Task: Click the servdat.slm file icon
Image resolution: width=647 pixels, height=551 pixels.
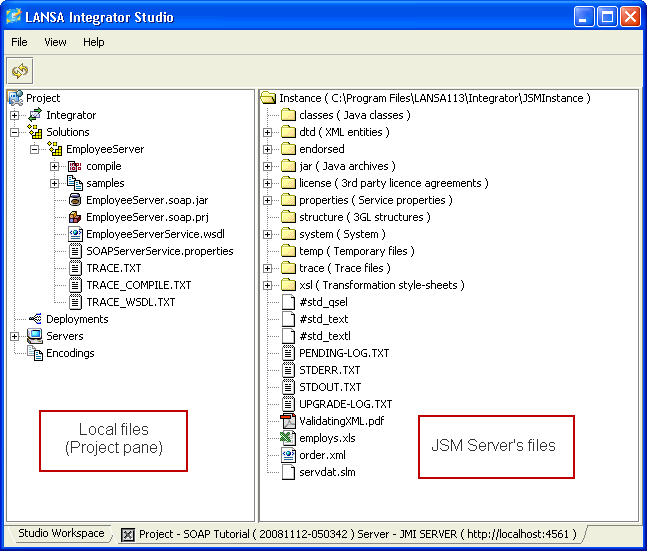Action: coord(288,472)
